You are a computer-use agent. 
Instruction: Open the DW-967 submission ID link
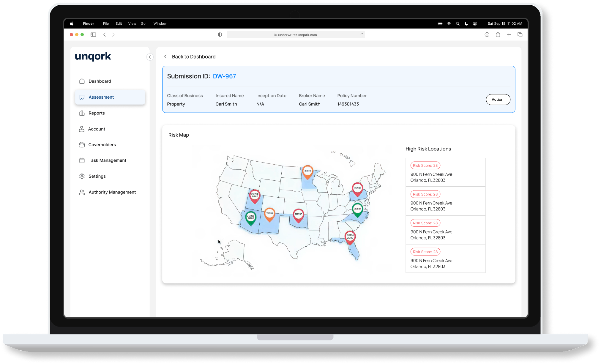pos(224,76)
